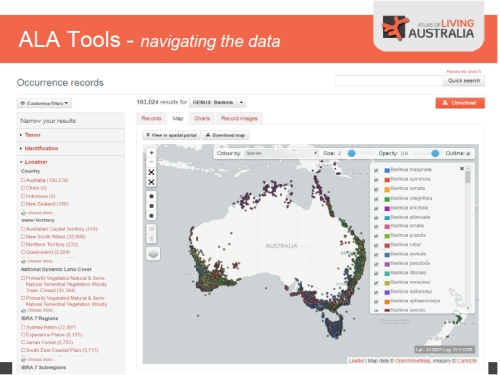Switch to the Charts tab
Image resolution: width=500 pixels, height=375 pixels.
point(202,118)
